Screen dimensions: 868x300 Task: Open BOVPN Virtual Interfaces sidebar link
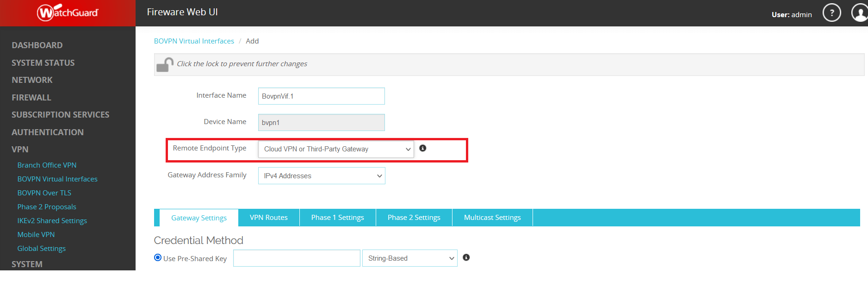point(57,179)
